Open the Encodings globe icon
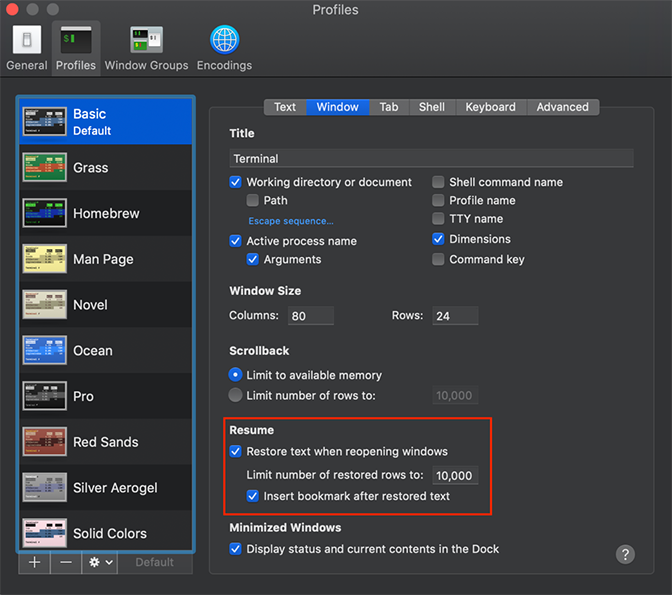The image size is (672, 595). pyautogui.click(x=224, y=47)
